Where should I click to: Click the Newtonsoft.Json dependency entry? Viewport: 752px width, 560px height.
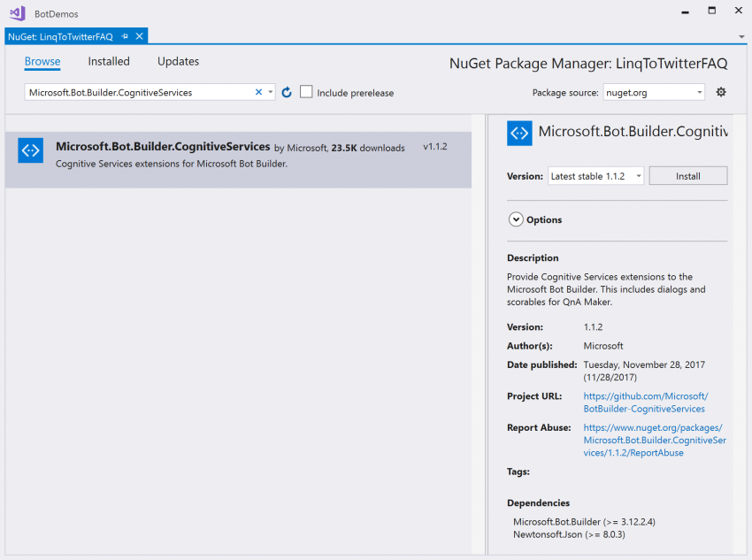tap(569, 534)
